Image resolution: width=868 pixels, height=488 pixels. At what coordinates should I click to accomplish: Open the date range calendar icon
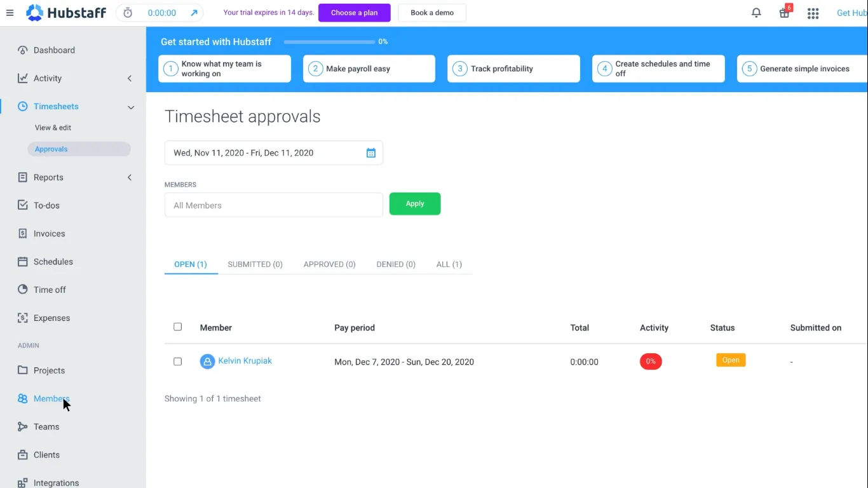tap(371, 152)
